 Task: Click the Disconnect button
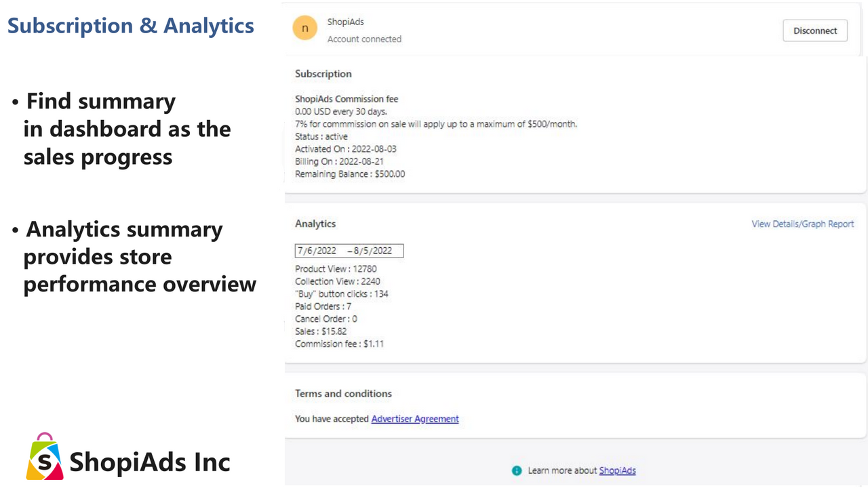814,30
